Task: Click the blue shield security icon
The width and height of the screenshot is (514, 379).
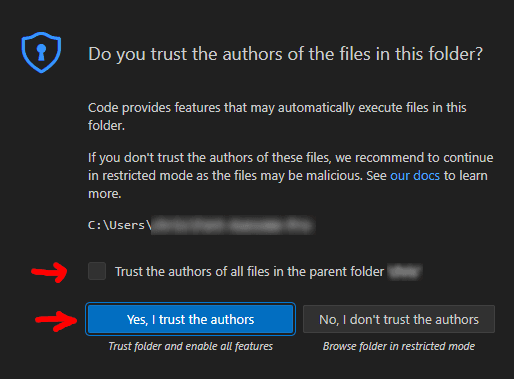Action: click(41, 52)
